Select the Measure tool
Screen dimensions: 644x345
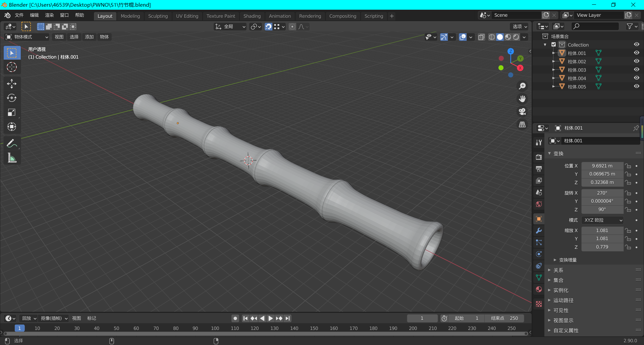[x=12, y=158]
